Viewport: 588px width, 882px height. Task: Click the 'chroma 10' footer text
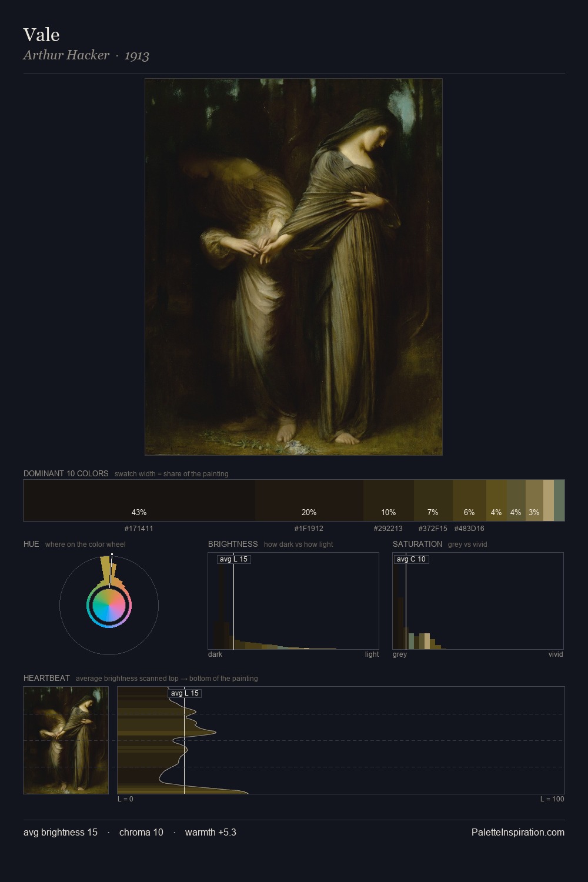[x=141, y=832]
